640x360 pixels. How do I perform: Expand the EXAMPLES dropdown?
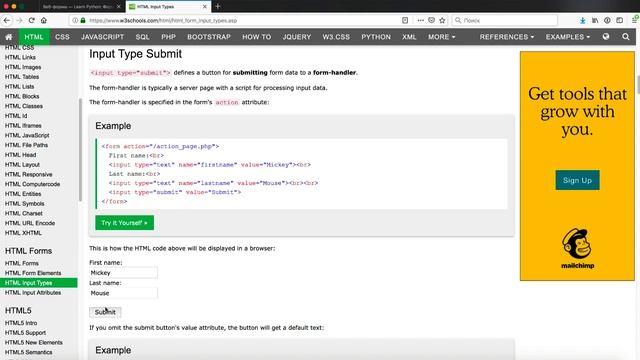click(x=568, y=37)
